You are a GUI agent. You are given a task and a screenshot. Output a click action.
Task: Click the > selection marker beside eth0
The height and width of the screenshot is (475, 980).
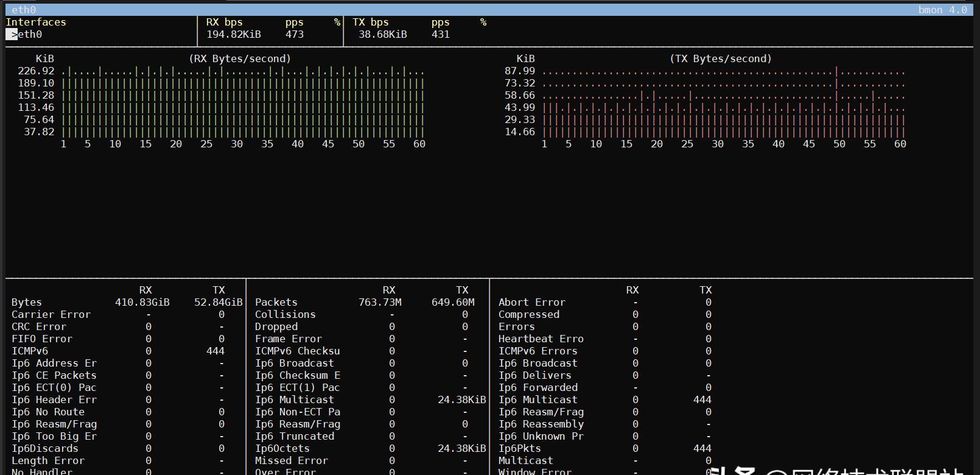[x=12, y=35]
